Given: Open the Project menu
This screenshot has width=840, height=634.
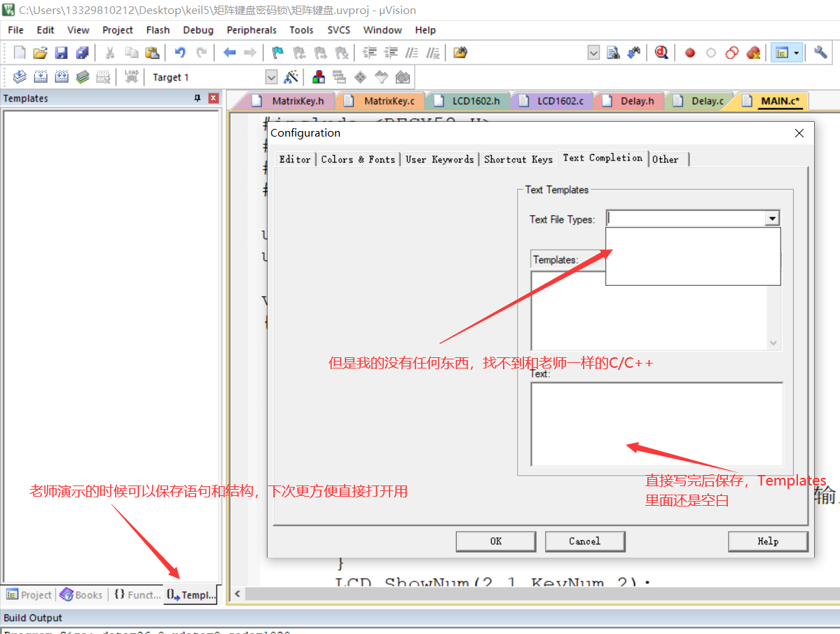Looking at the screenshot, I should pos(117,30).
